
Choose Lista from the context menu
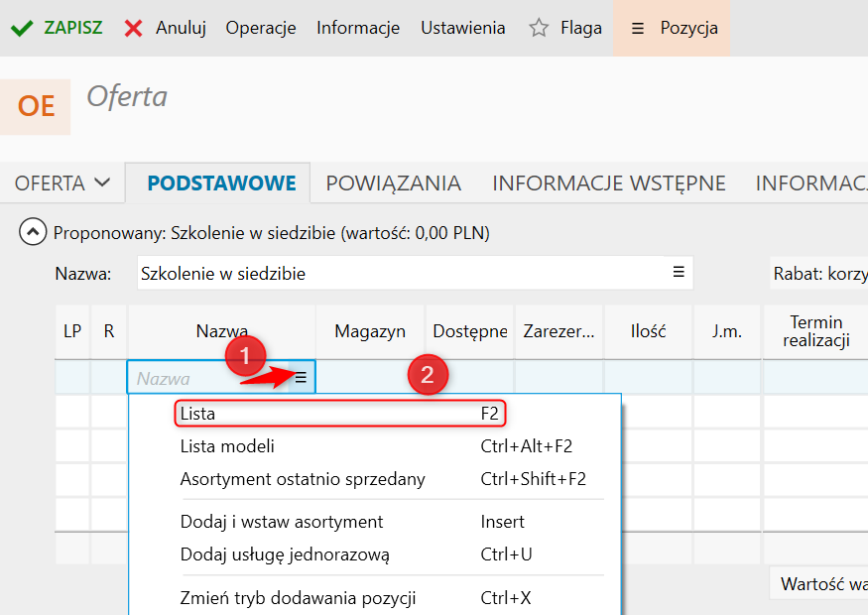340,414
